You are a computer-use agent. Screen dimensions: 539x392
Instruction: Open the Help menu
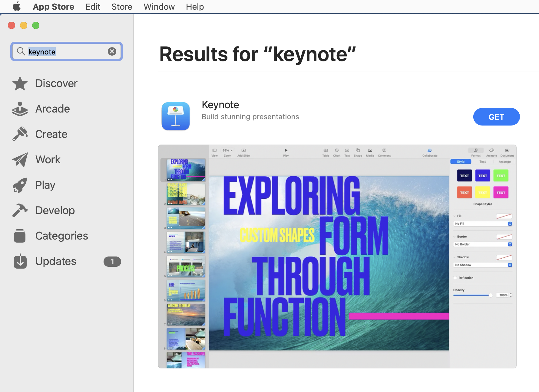tap(194, 6)
